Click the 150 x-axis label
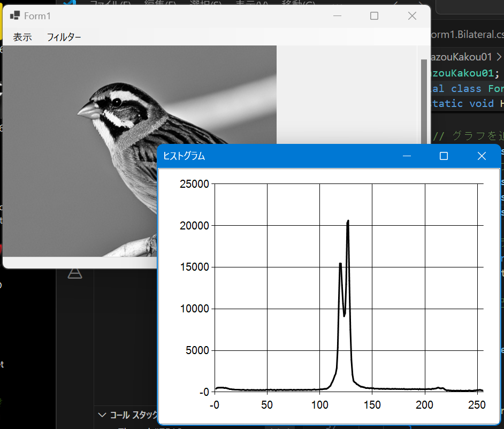Image resolution: width=504 pixels, height=429 pixels. click(372, 405)
